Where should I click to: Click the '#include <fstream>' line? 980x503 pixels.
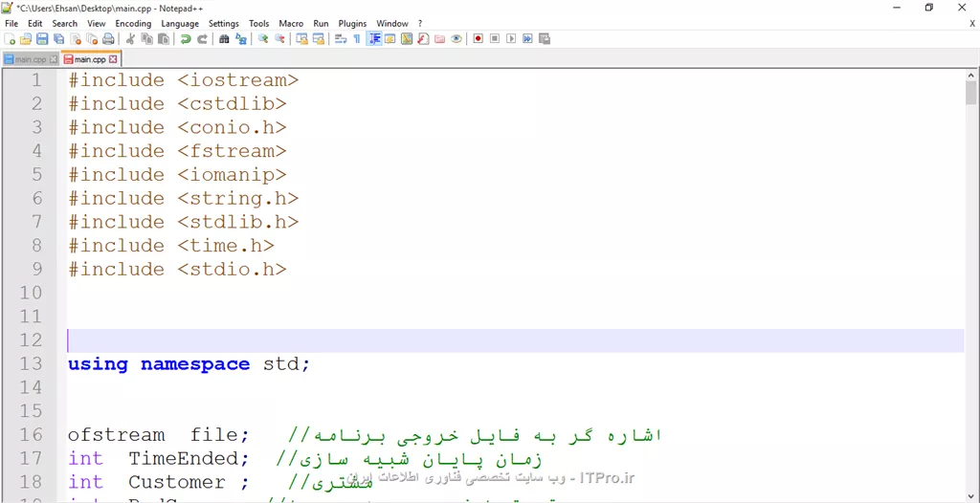177,151
